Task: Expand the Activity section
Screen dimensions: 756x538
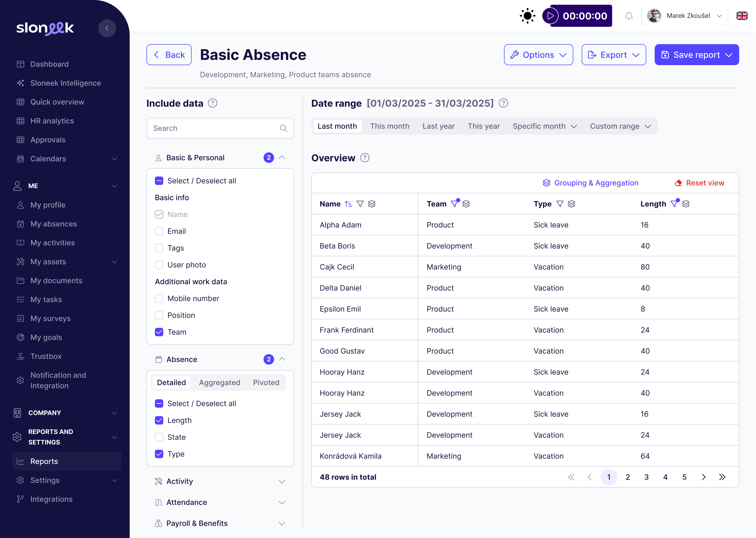Action: point(282,482)
